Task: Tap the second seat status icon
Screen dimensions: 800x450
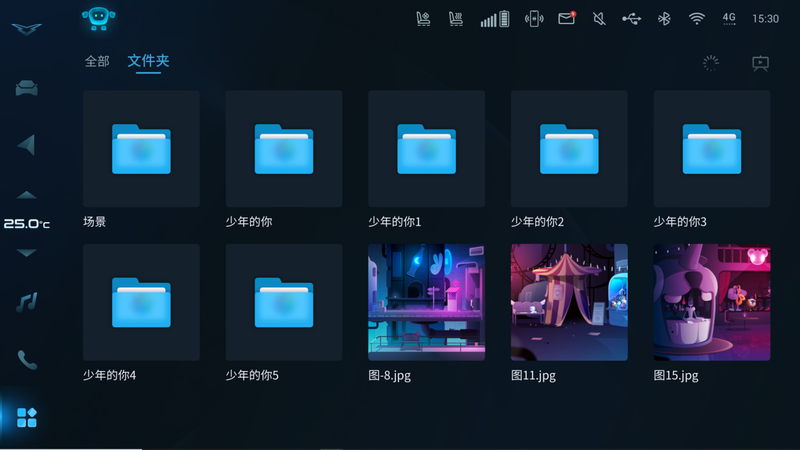Action: click(456, 19)
